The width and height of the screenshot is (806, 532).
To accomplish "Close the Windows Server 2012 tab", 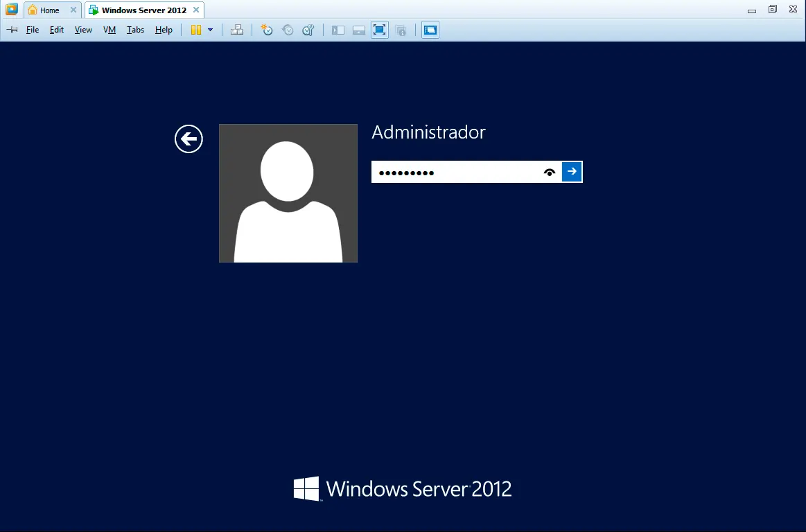I will (x=196, y=10).
